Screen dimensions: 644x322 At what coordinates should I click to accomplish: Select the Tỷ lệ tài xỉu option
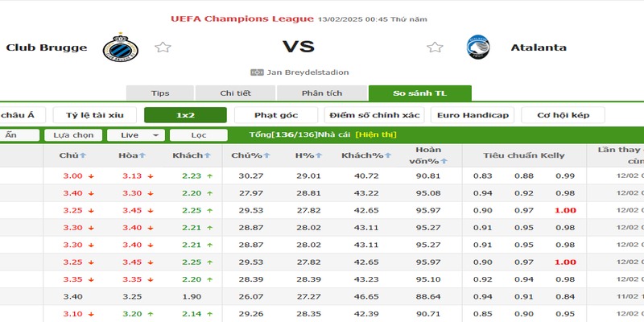point(95,115)
